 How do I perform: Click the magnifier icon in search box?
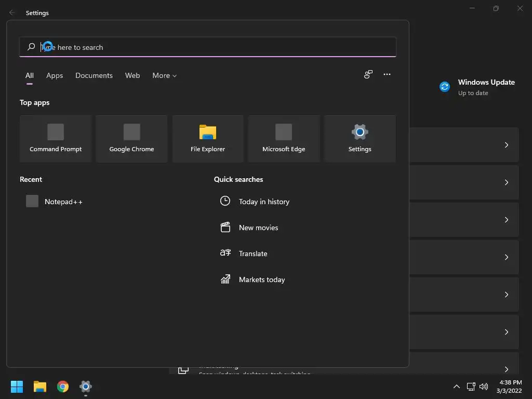pos(31,46)
